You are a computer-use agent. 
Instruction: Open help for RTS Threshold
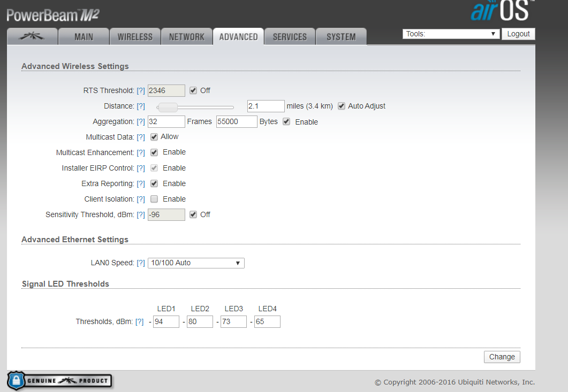coord(141,91)
